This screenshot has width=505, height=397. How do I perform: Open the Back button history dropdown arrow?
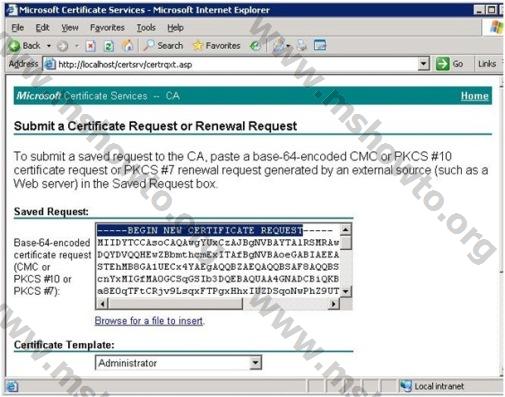(49, 46)
